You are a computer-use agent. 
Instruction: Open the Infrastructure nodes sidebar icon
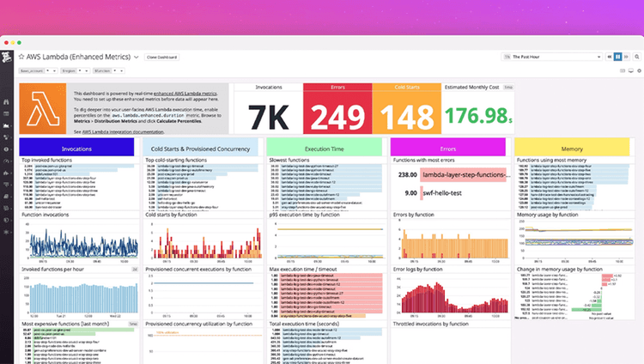pos(6,137)
